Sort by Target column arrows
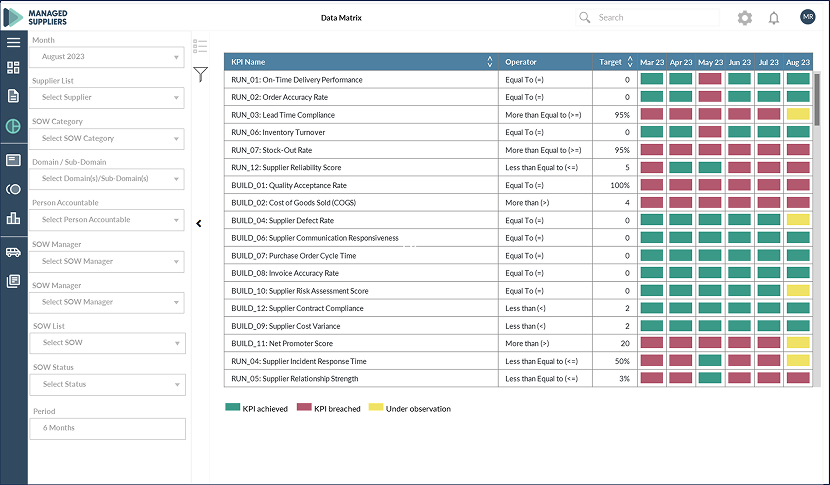This screenshot has width=830, height=485. [x=630, y=62]
